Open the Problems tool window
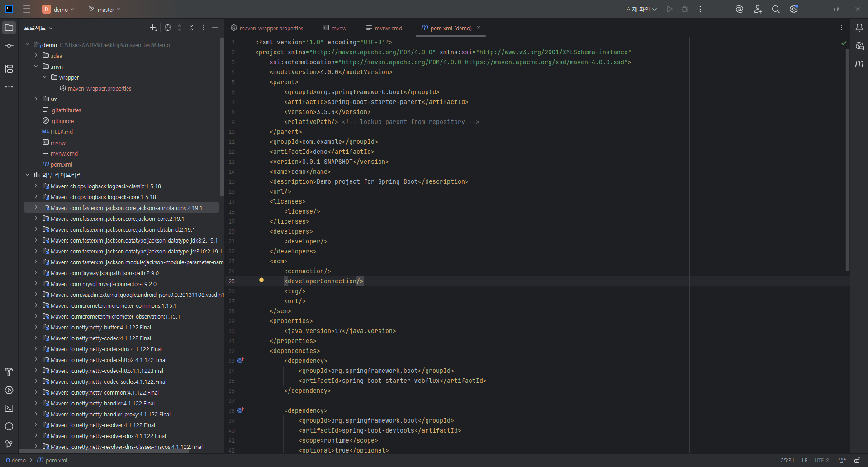 9,426
